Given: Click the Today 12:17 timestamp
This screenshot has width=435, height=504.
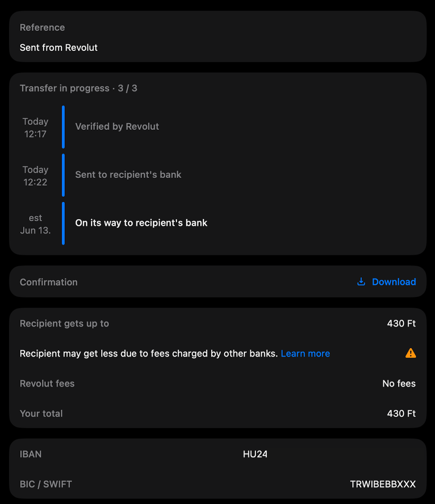Looking at the screenshot, I should click(35, 128).
